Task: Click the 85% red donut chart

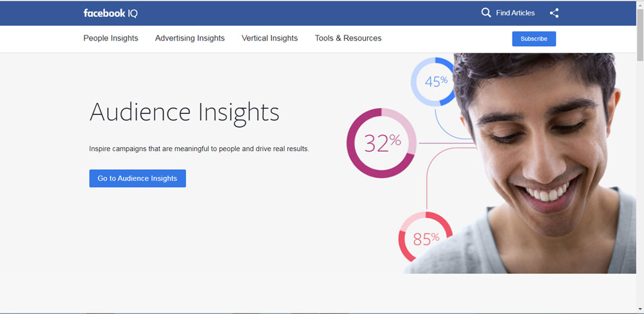Action: click(425, 238)
